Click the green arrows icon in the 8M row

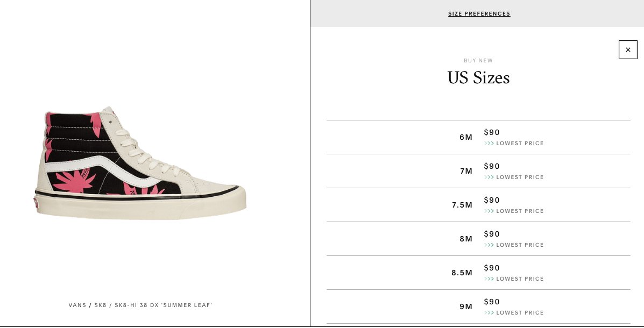[489, 245]
